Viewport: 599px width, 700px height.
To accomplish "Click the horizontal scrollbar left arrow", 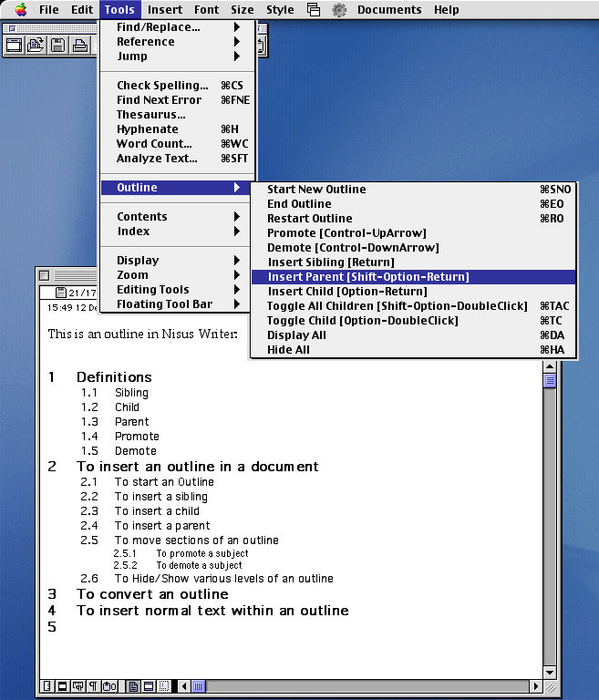I will (x=184, y=686).
